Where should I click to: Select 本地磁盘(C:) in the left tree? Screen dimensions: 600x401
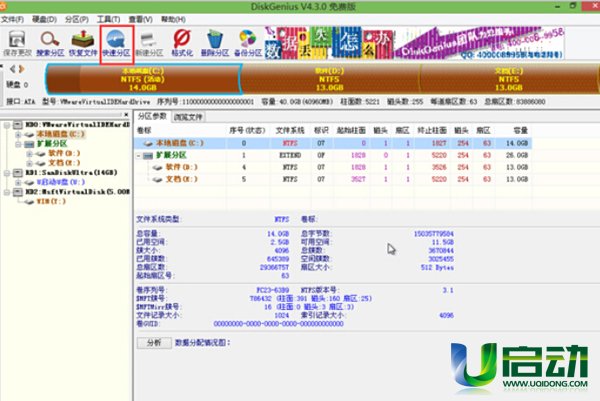[60, 134]
